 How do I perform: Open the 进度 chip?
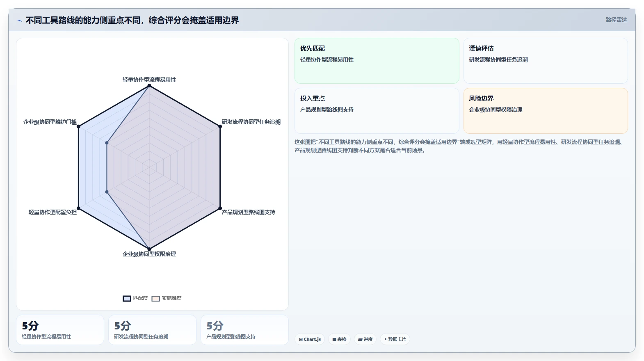[x=365, y=339]
